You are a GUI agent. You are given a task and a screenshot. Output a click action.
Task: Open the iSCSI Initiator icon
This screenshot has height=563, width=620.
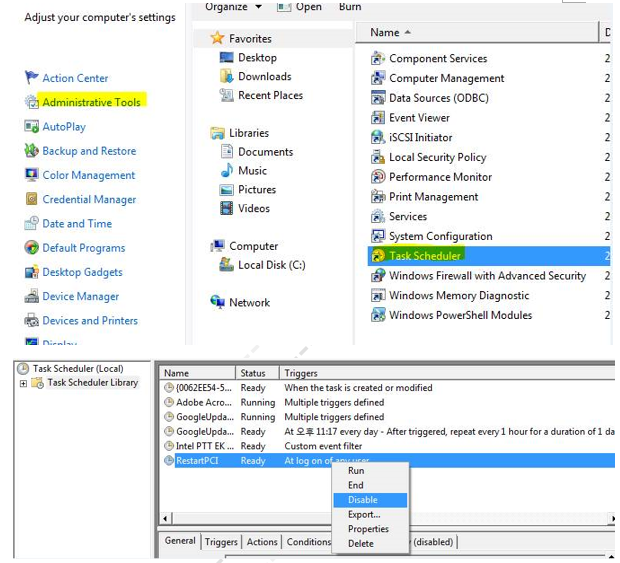[378, 138]
